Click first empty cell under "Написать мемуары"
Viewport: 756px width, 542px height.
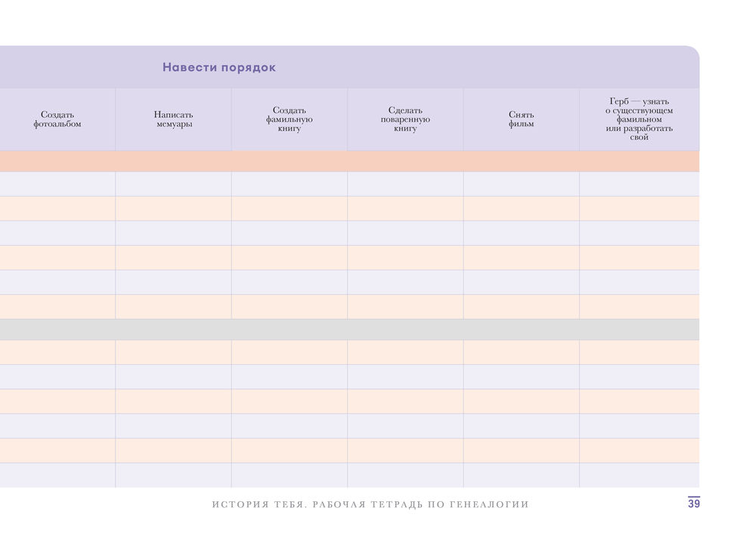tap(173, 184)
